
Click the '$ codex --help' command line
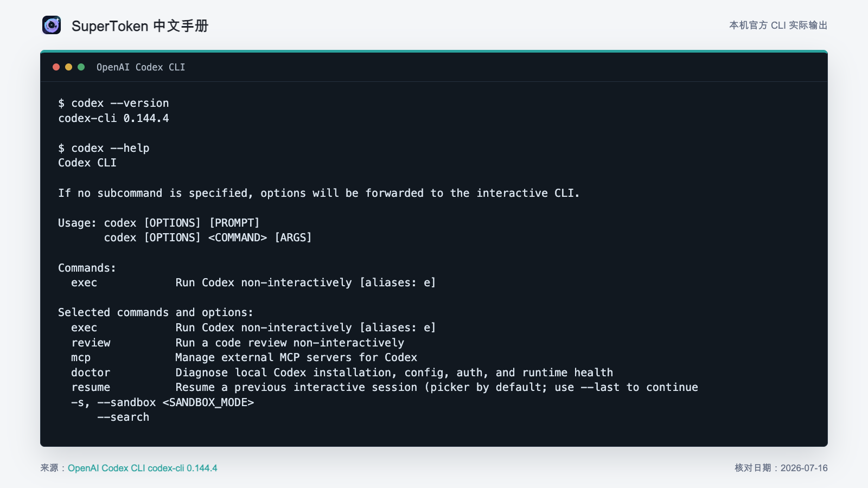pos(104,148)
